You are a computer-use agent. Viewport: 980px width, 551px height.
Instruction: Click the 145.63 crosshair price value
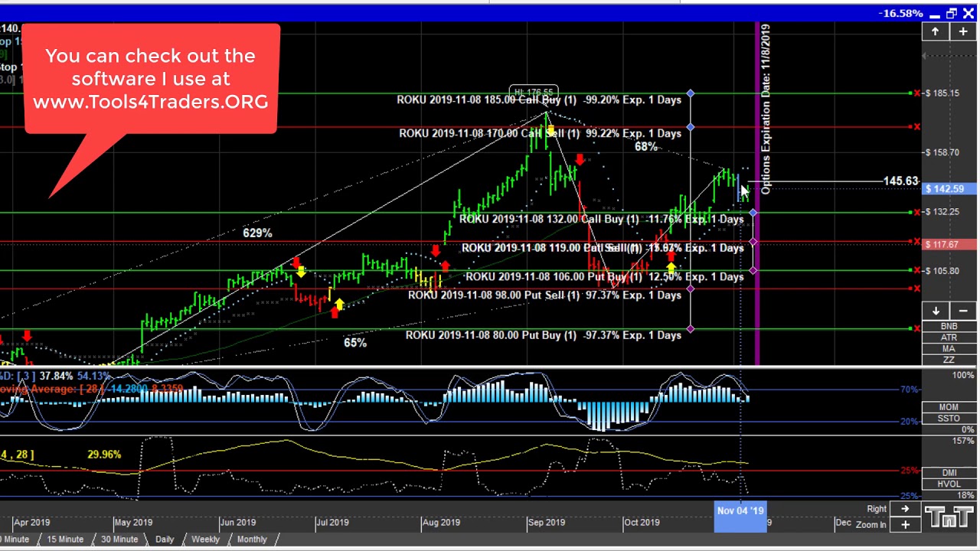900,181
